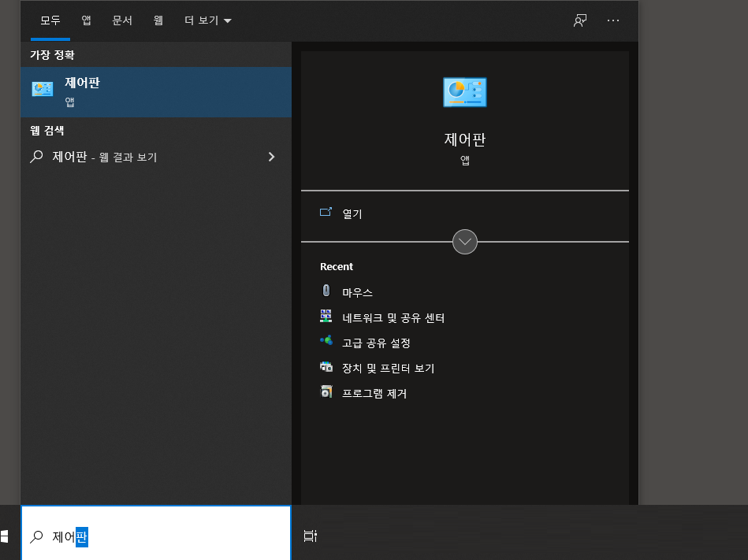
Task: Open the 제어판 best match result
Action: 156,92
